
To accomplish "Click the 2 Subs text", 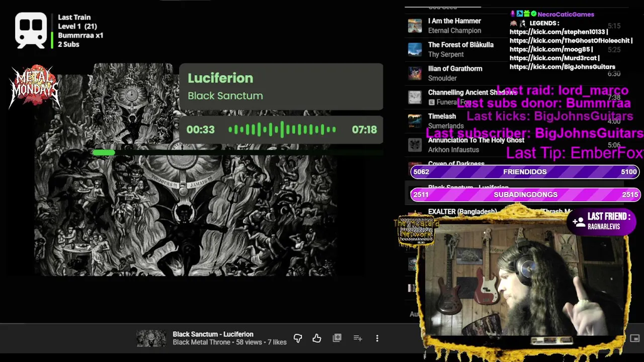I will pos(68,44).
